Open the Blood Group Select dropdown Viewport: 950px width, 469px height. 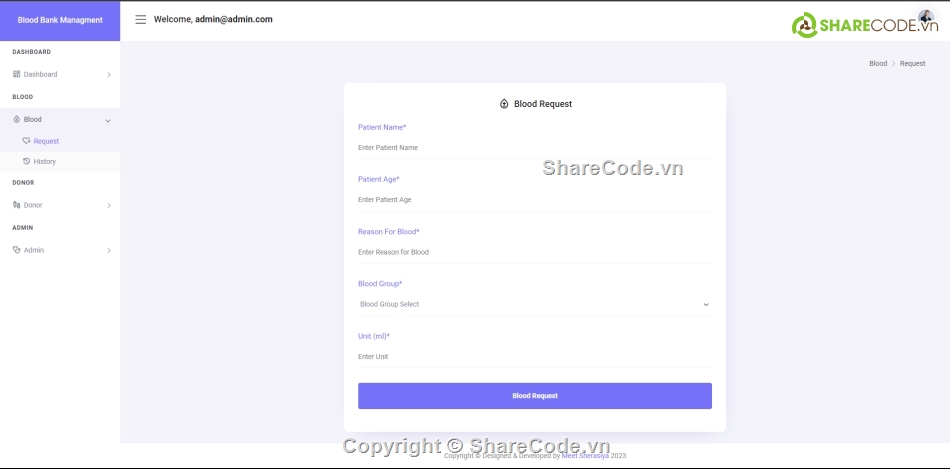pyautogui.click(x=534, y=304)
